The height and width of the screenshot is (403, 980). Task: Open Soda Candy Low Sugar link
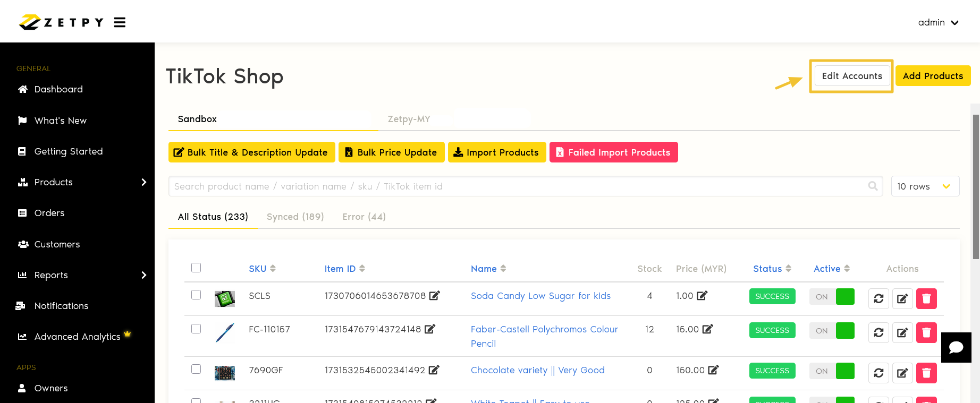tap(540, 296)
